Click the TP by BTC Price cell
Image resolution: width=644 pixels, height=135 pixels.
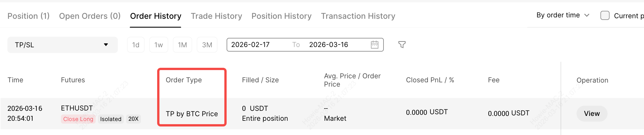pyautogui.click(x=192, y=114)
